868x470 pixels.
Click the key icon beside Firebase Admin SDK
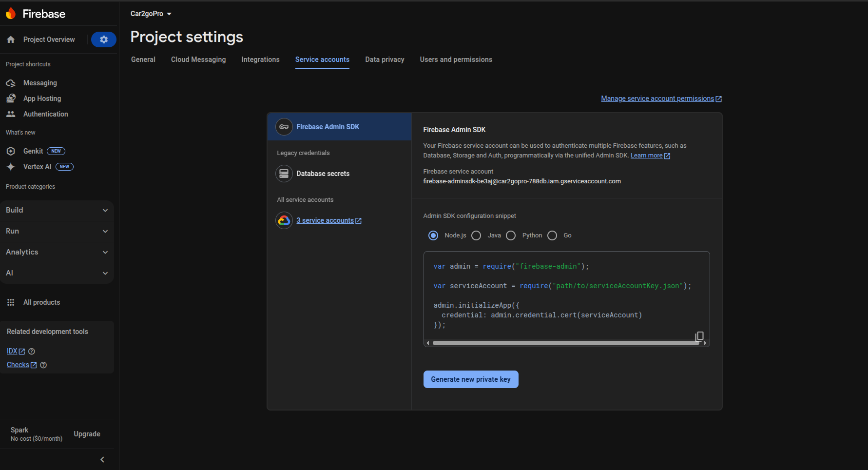point(284,127)
